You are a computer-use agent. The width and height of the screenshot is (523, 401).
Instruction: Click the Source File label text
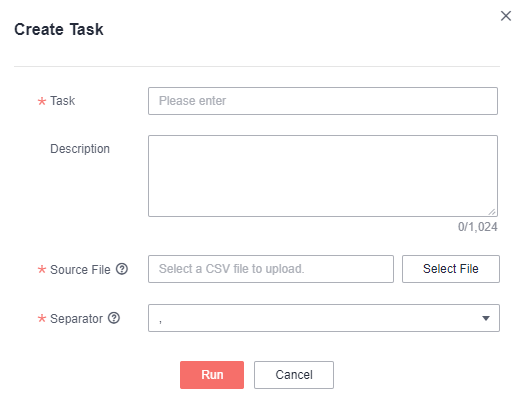click(x=80, y=269)
